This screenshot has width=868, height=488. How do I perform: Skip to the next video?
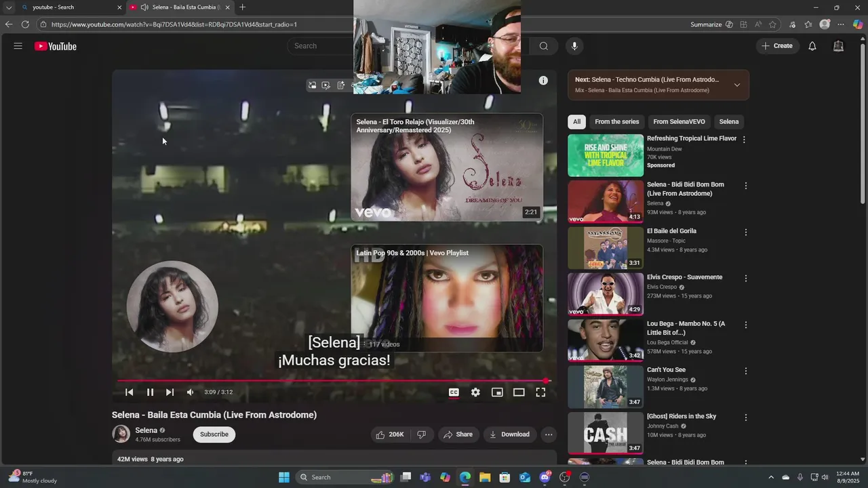(170, 392)
